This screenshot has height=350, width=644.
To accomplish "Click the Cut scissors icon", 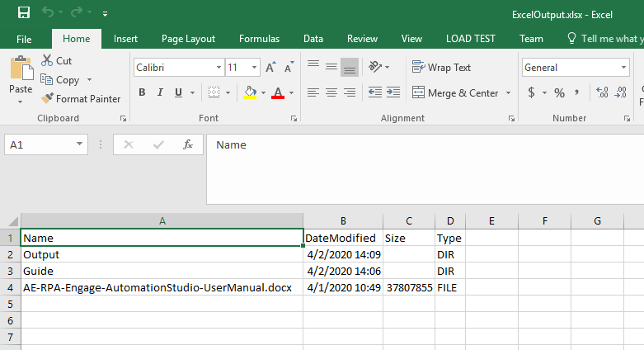I will tap(46, 61).
